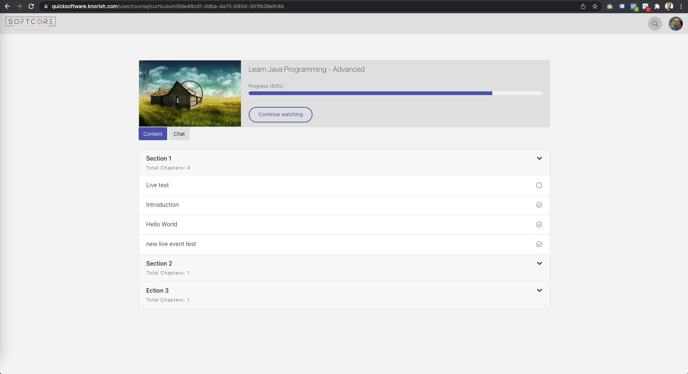688x374 pixels.
Task: Click the course progress bar
Action: tap(395, 93)
